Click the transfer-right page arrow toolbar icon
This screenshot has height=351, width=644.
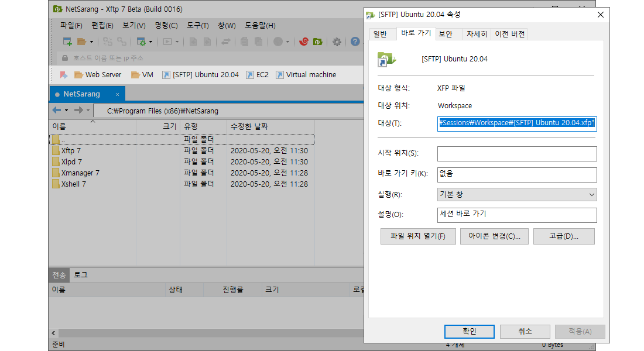207,42
